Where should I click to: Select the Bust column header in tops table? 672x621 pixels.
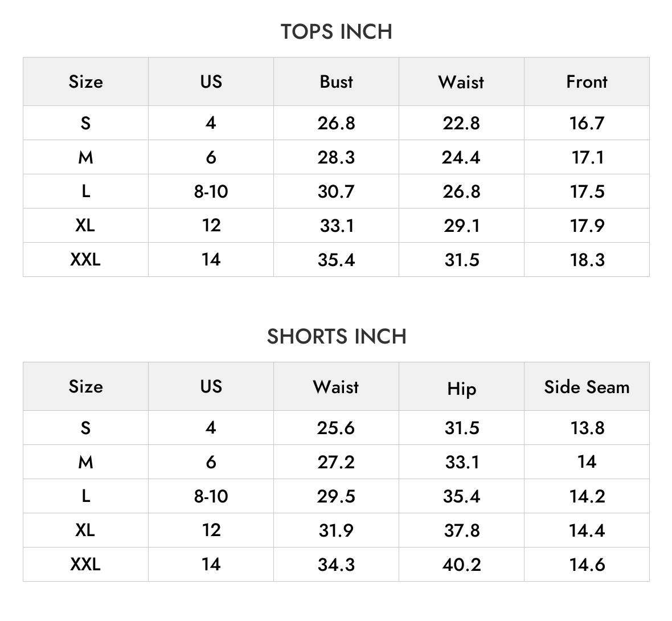tap(337, 82)
